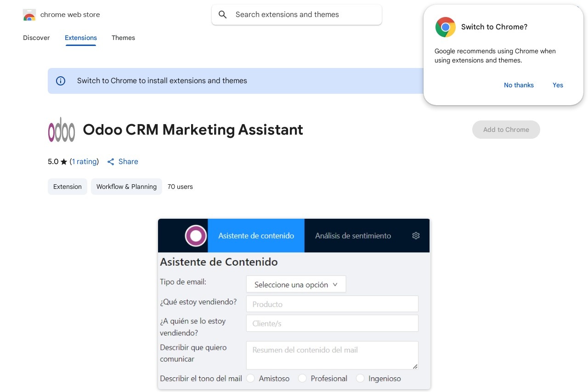Click the 5.0 rating value
The height and width of the screenshot is (392, 588).
coord(53,162)
